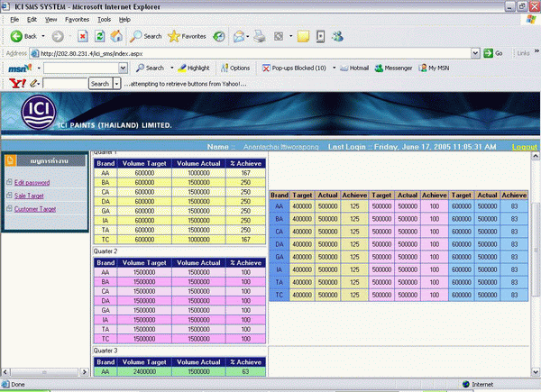541x392 pixels.
Task: Open the Home page icon
Action: (x=116, y=36)
